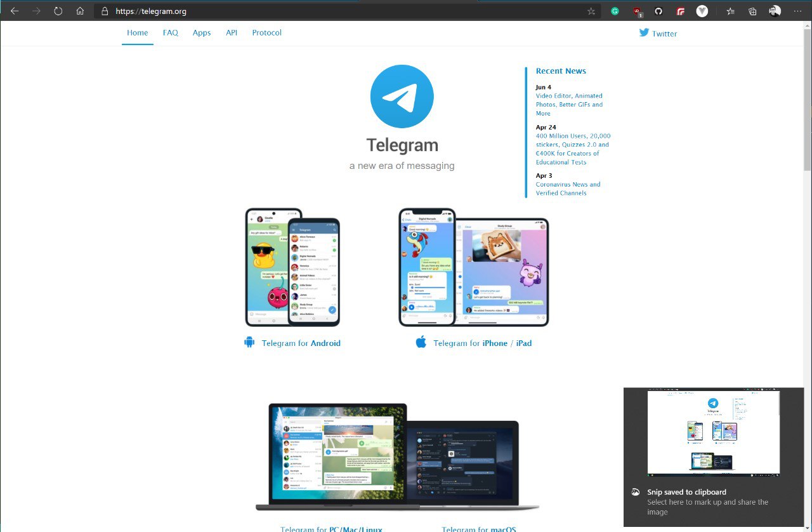The image size is (812, 532).
Task: Select the Home tab
Action: pos(138,32)
